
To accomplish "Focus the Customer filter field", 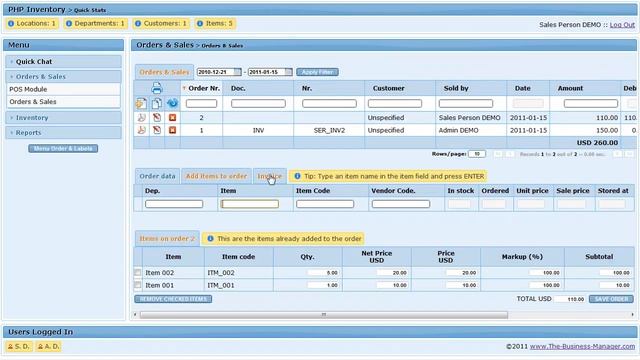I will (x=395, y=104).
